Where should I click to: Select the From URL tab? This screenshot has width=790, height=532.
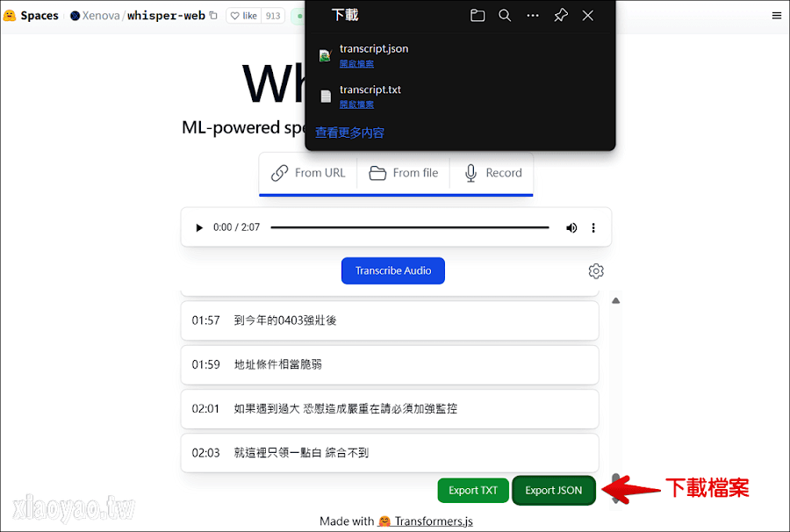tap(308, 173)
